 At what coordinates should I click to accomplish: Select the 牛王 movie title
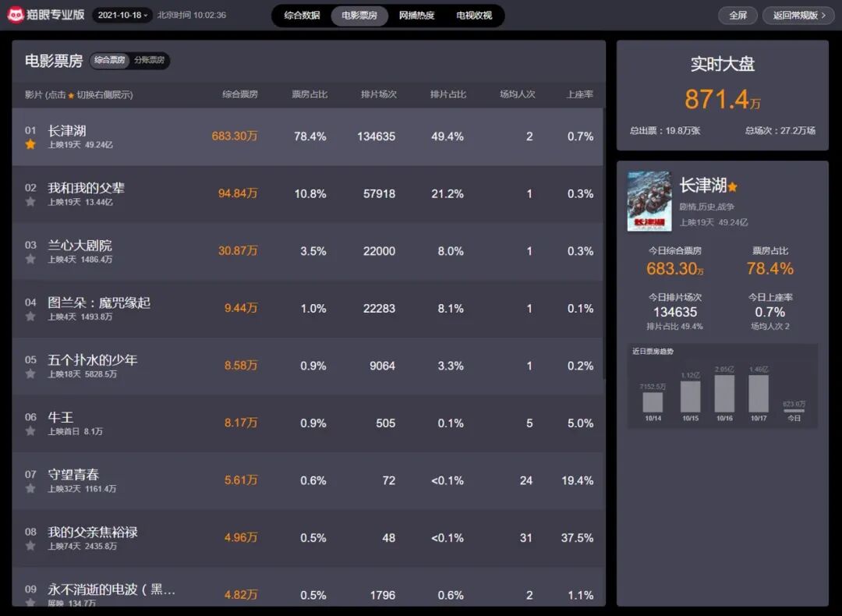[60, 417]
